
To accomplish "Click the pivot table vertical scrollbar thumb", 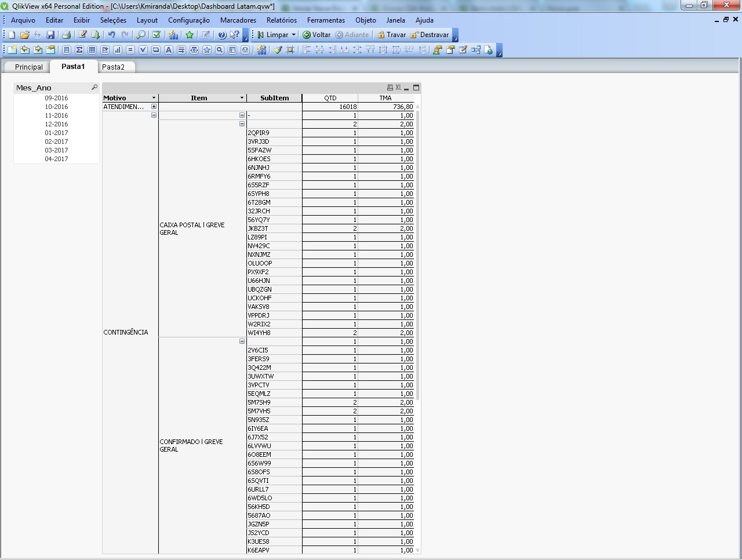I will point(417,255).
